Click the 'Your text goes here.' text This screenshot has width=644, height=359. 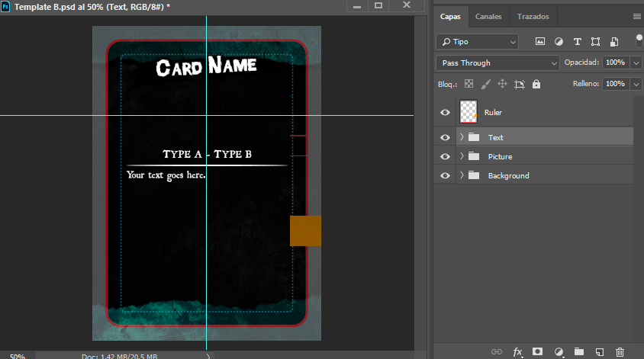(166, 175)
